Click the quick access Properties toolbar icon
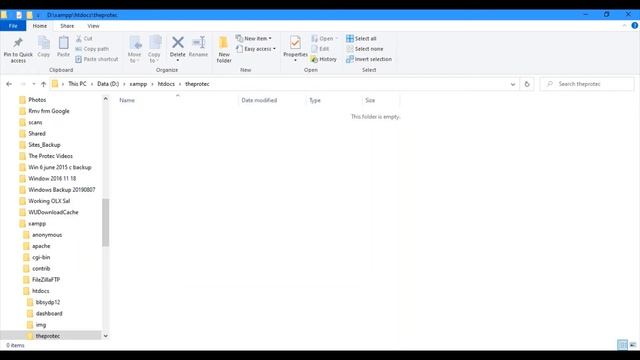This screenshot has width=640, height=360. (x=19, y=15)
